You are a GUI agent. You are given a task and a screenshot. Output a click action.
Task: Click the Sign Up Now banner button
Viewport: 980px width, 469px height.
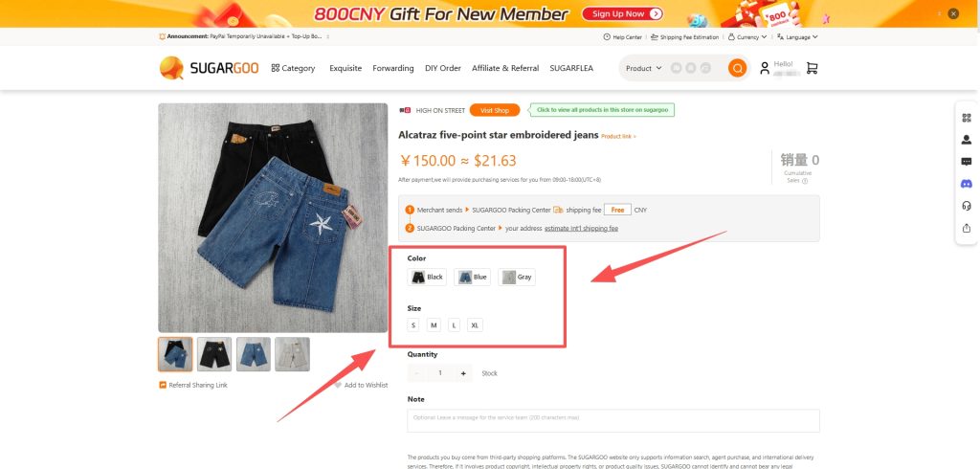pos(626,13)
